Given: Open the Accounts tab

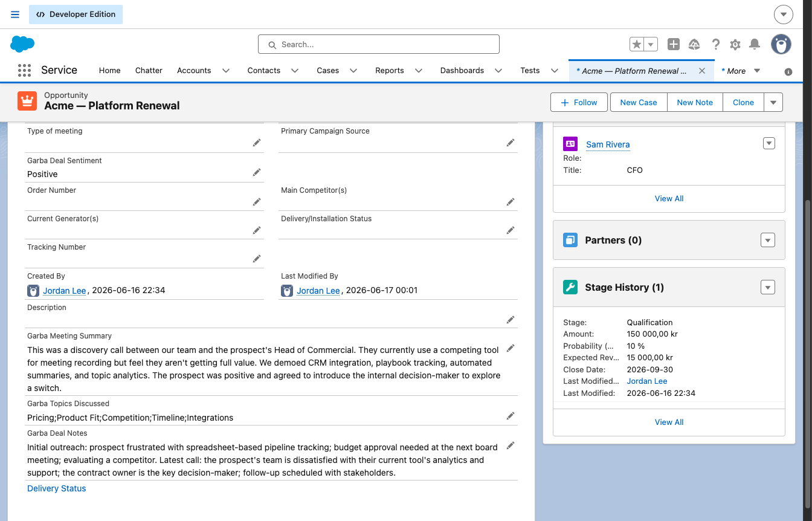Looking at the screenshot, I should click(194, 71).
